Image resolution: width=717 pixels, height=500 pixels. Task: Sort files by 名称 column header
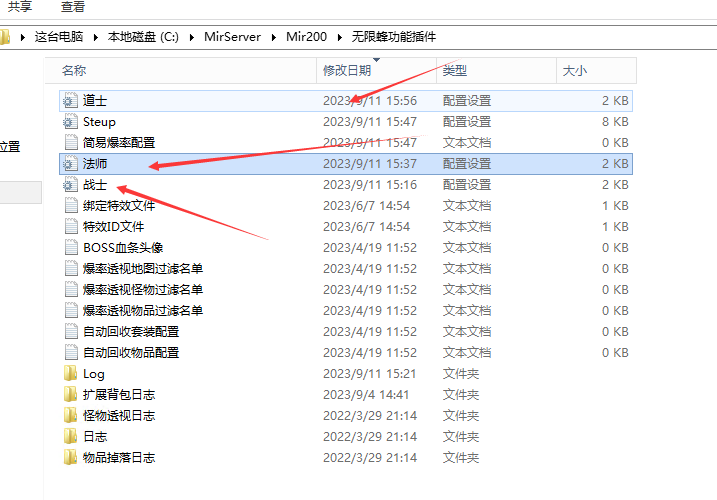tap(74, 71)
